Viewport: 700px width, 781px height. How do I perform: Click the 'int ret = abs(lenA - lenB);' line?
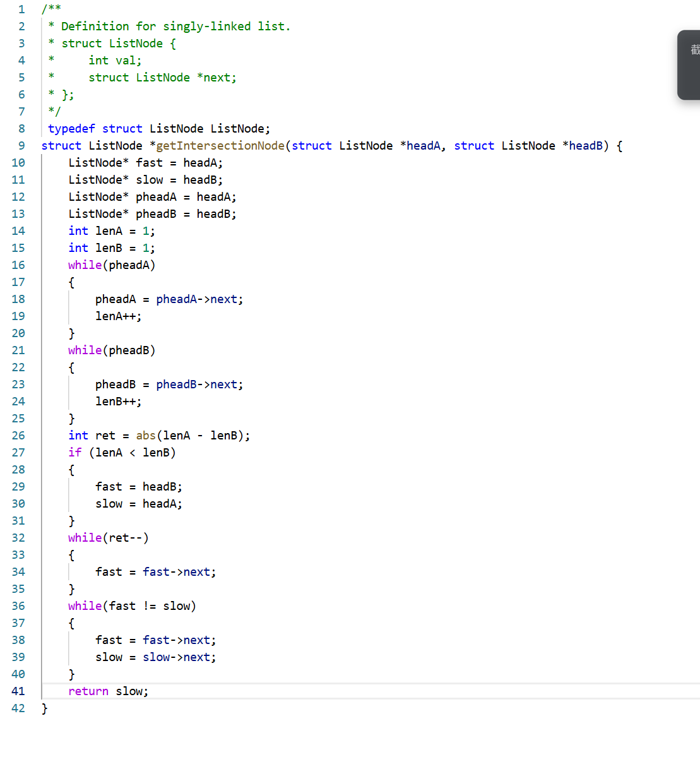pyautogui.click(x=159, y=436)
